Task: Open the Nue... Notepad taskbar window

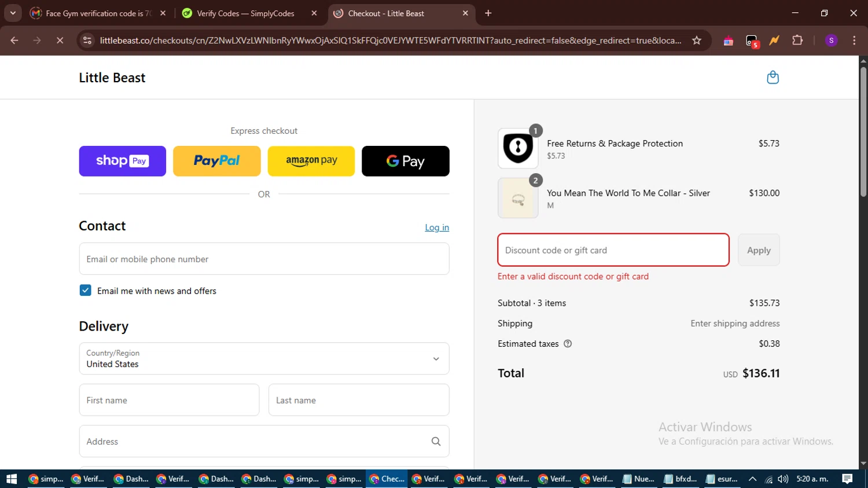Action: coord(639,479)
